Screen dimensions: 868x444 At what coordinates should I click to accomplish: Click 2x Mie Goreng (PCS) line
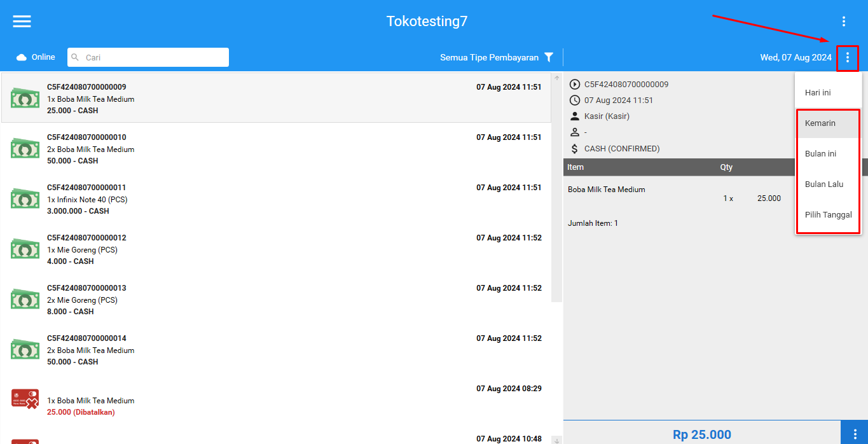(82, 300)
